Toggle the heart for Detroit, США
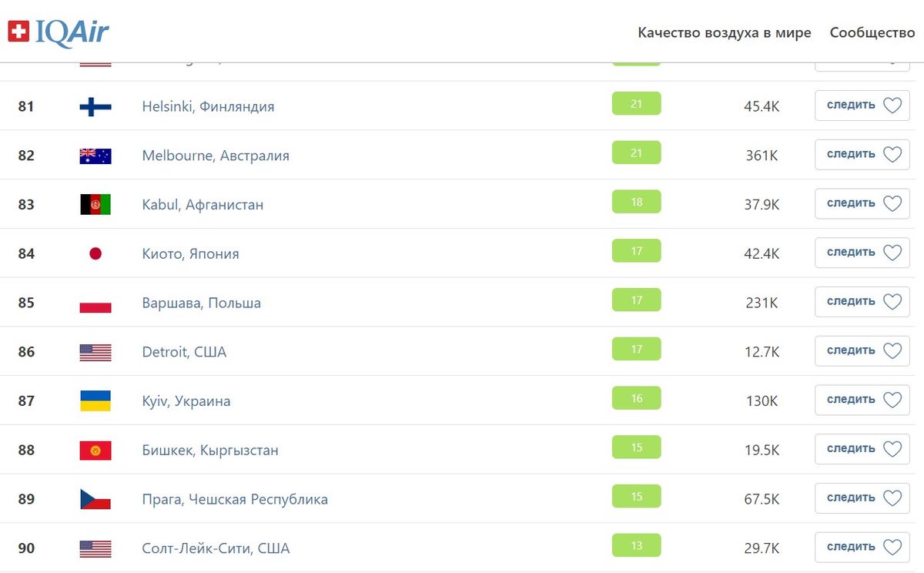The height and width of the screenshot is (573, 924). tap(892, 351)
